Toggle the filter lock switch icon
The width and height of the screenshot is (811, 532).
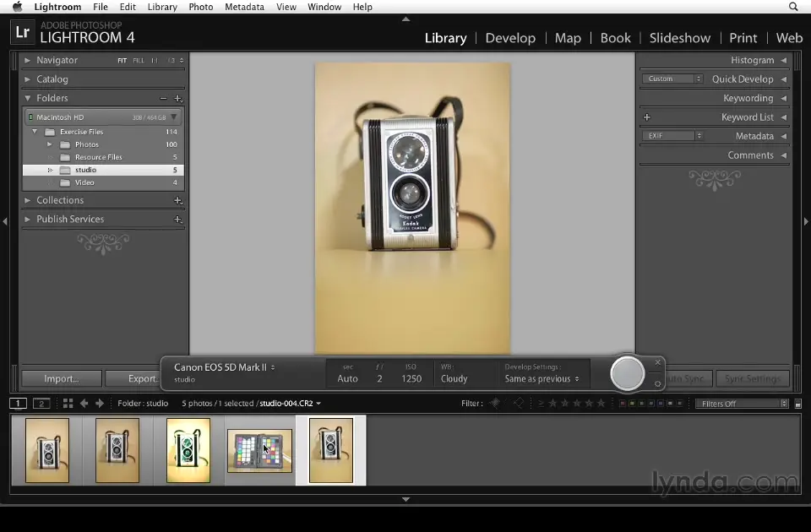[798, 404]
